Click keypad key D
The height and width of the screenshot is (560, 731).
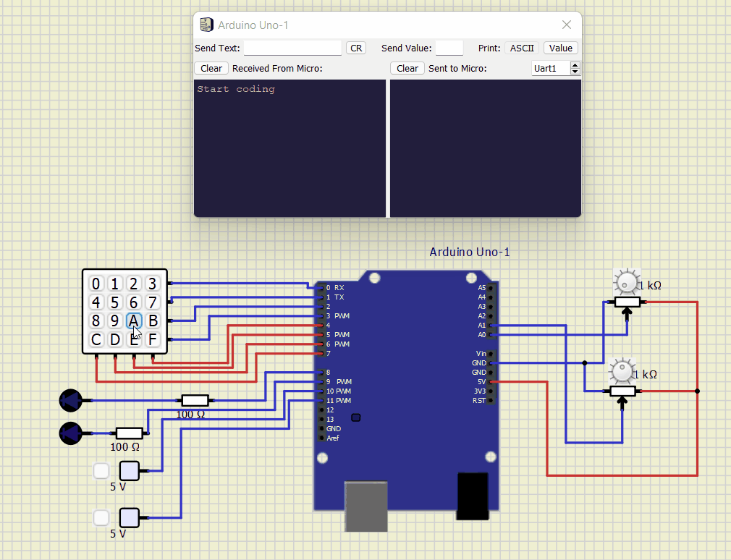[114, 339]
